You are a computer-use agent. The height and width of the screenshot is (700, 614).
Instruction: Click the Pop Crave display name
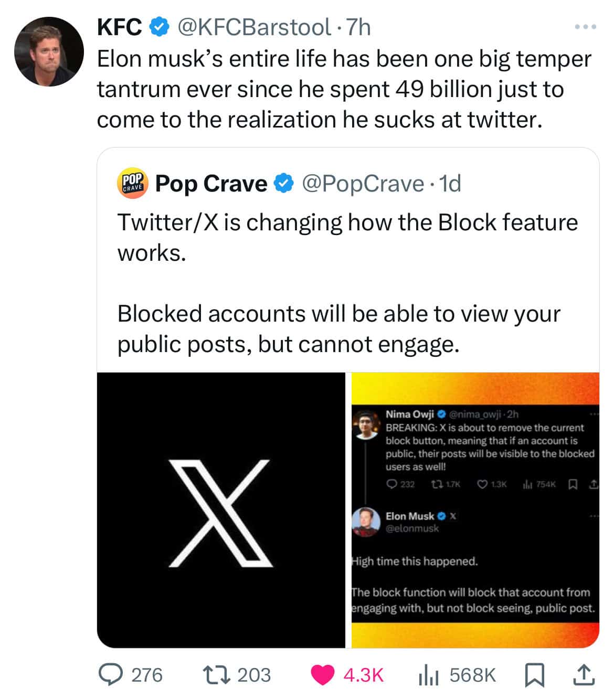point(211,183)
